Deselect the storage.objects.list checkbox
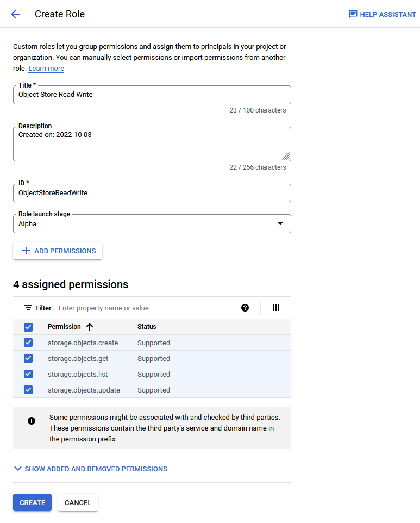Image resolution: width=420 pixels, height=523 pixels. coord(28,374)
